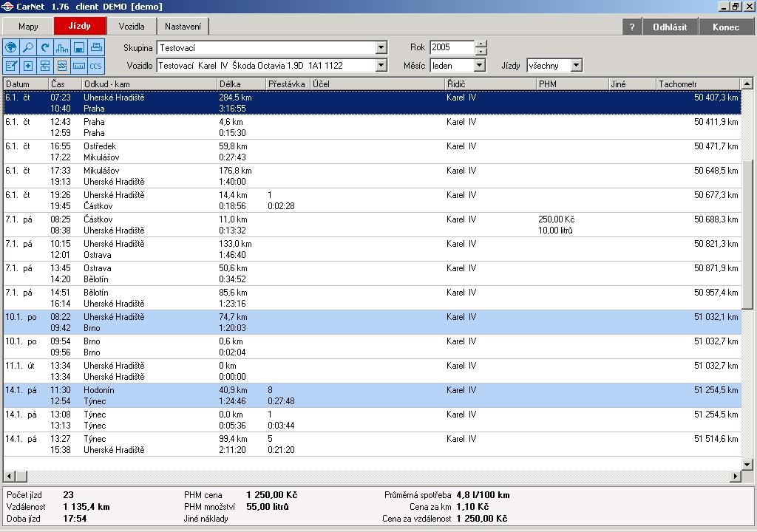This screenshot has width=757, height=532.
Task: Click the PHM column header
Action: [x=572, y=84]
